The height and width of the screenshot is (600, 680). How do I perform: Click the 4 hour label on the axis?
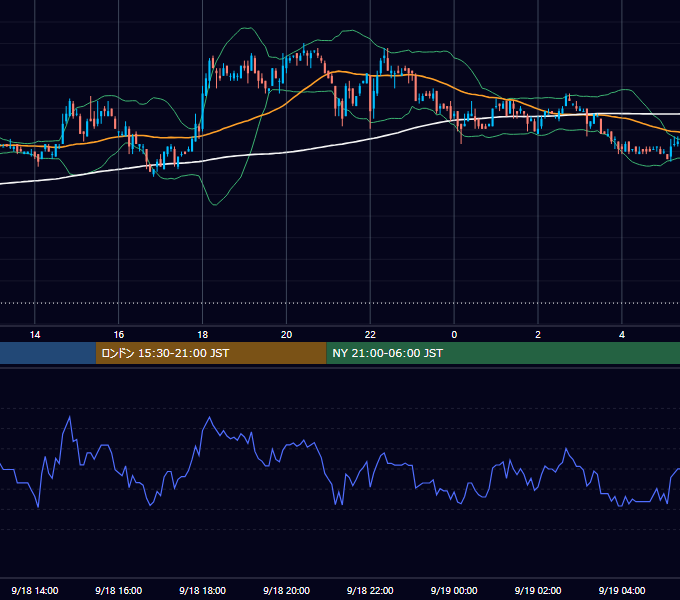coord(622,335)
